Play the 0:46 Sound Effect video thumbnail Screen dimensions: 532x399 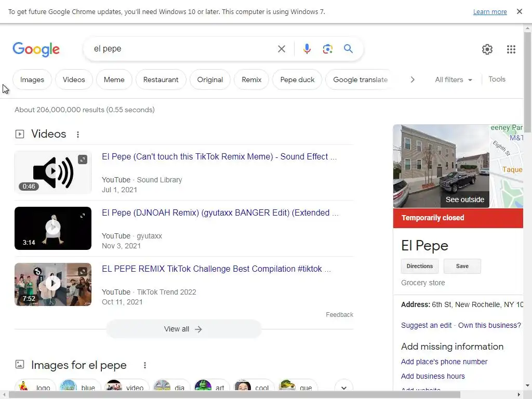53,172
